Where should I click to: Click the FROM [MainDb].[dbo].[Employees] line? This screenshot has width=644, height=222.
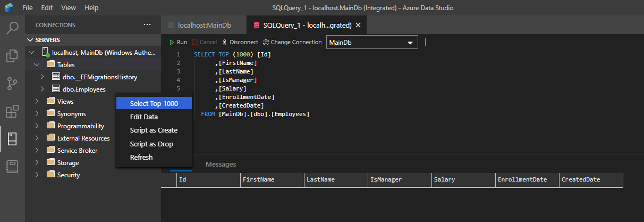click(x=255, y=114)
